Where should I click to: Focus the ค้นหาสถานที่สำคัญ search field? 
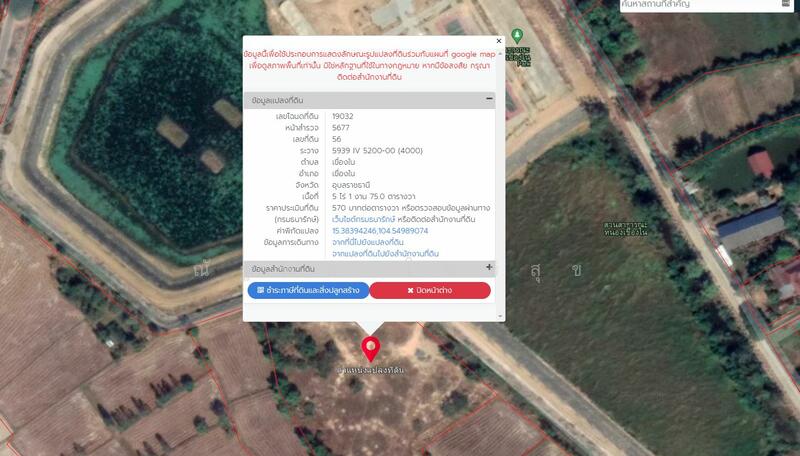[700, 6]
